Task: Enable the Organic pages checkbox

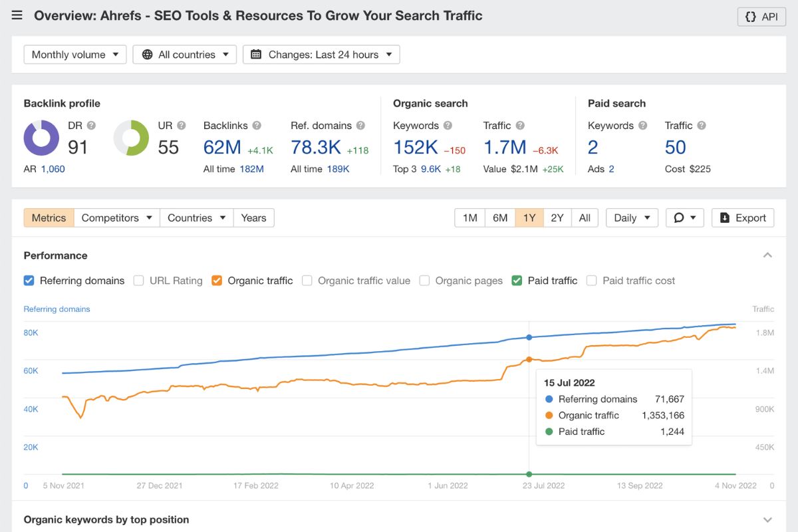Action: 424,281
